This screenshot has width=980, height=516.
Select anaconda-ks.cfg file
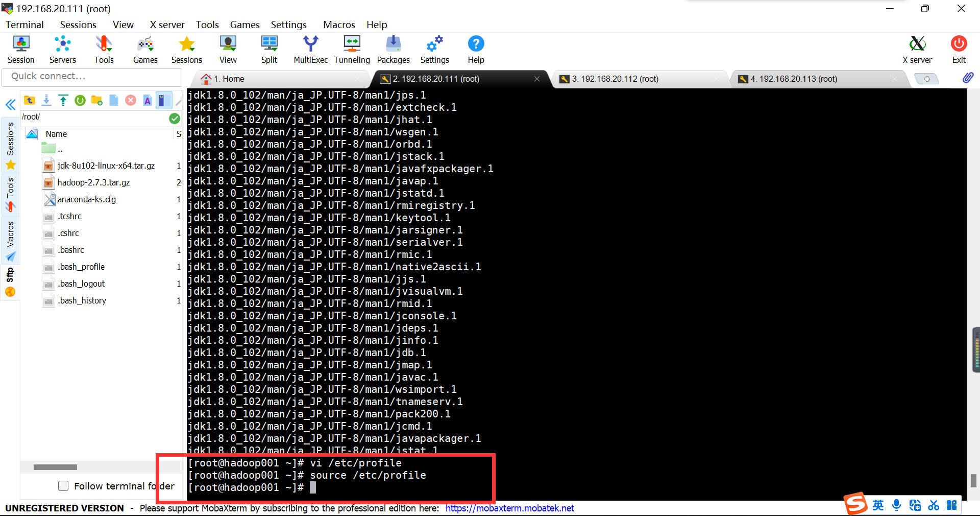click(x=87, y=199)
